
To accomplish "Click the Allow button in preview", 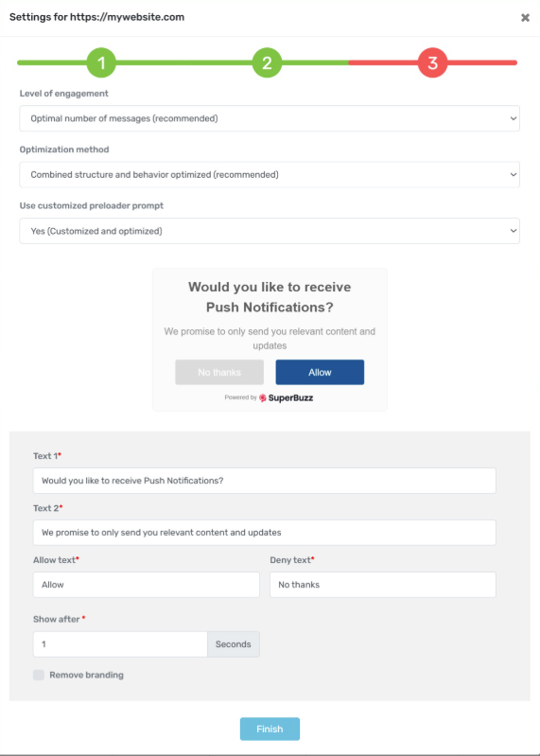I will [x=320, y=372].
